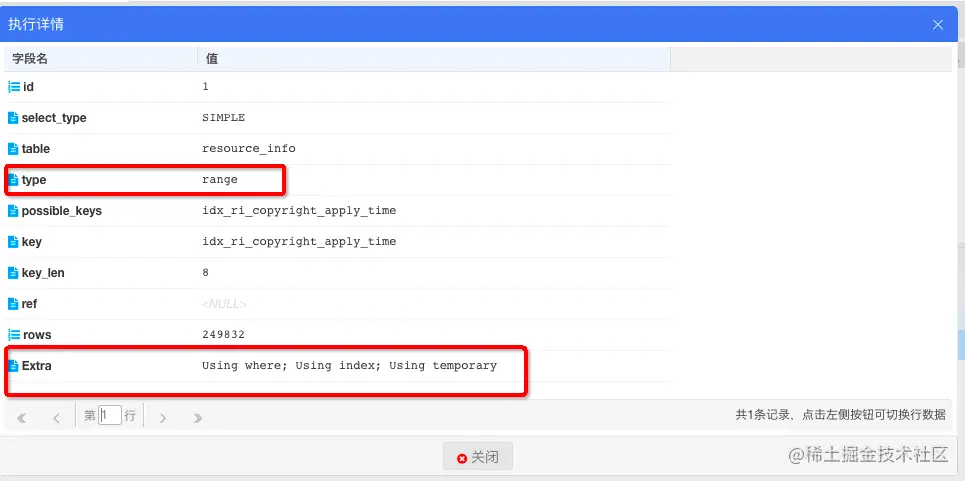
Task: Click the 执行详情 dialog title
Action: (36, 25)
